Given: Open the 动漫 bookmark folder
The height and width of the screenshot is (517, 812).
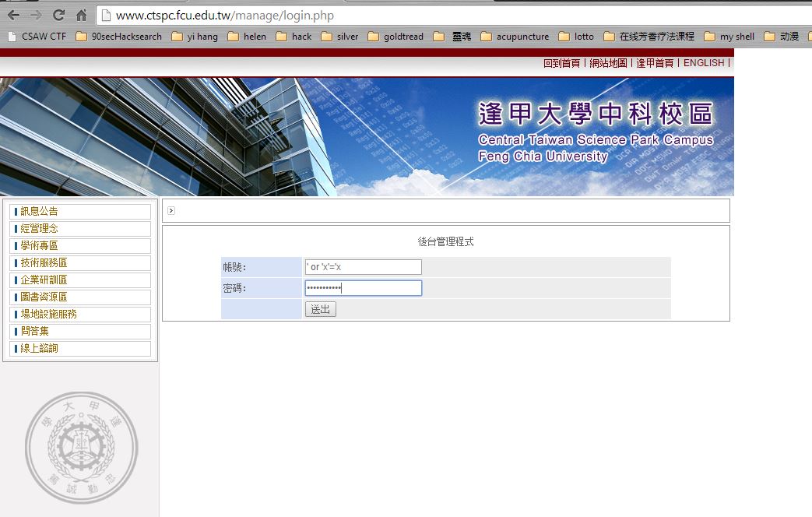Looking at the screenshot, I should (782, 37).
